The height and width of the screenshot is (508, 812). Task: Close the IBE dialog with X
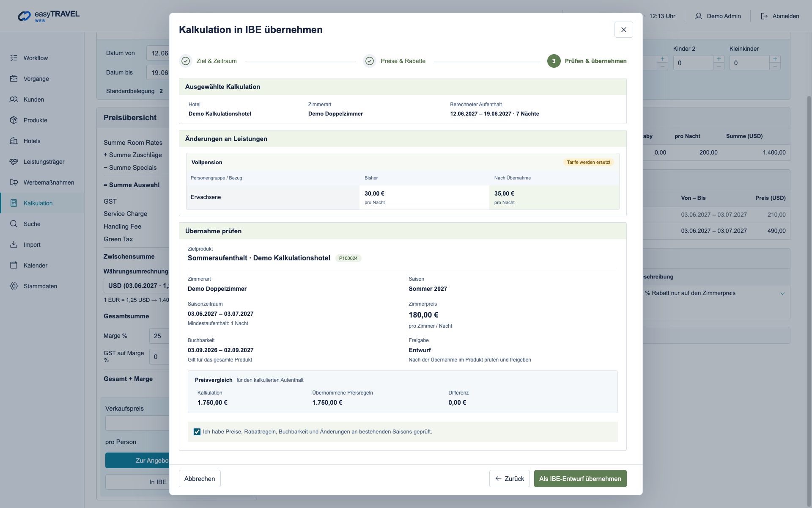click(x=623, y=30)
